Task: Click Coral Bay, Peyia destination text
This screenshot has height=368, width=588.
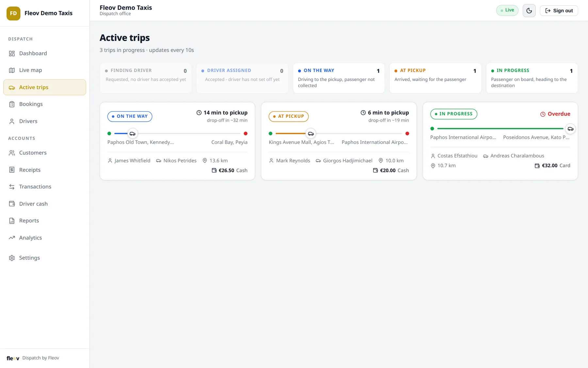Action: click(x=229, y=142)
